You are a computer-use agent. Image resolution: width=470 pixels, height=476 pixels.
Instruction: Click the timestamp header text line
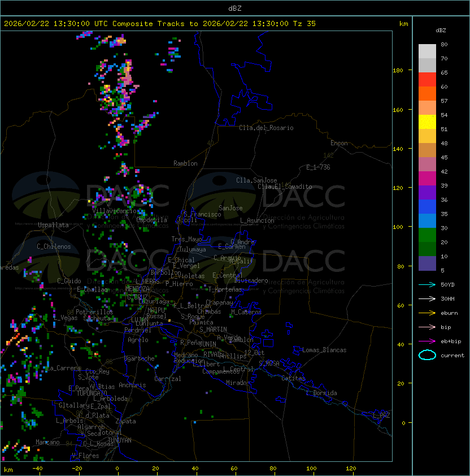click(x=160, y=24)
